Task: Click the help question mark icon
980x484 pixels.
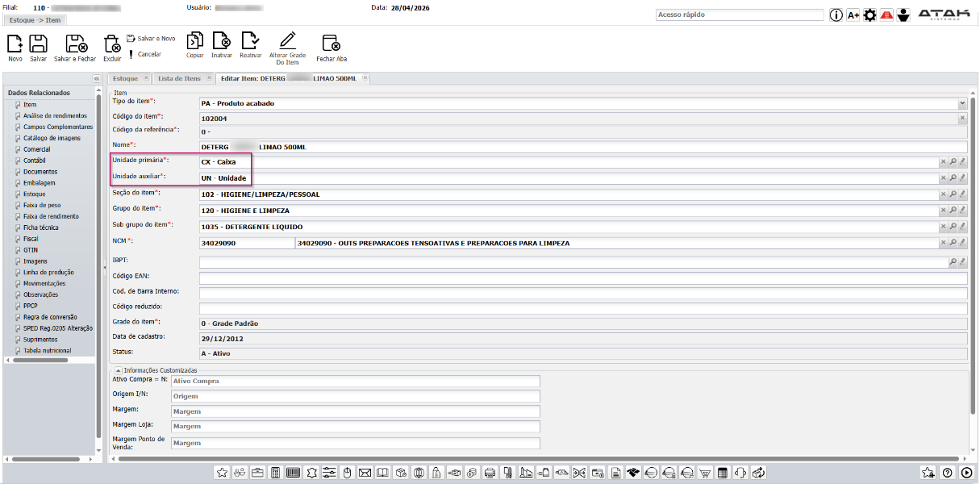Action: point(947,473)
